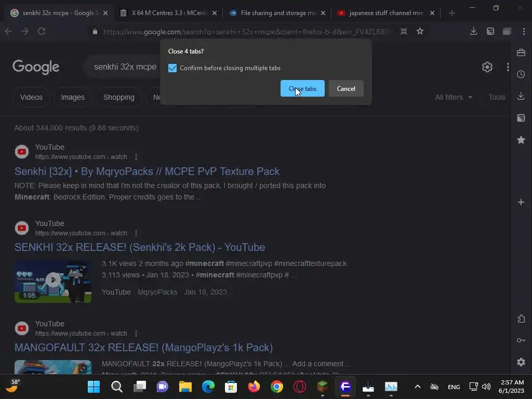Show hidden system tray icons
Screen dimensions: 532x399
(x=418, y=387)
